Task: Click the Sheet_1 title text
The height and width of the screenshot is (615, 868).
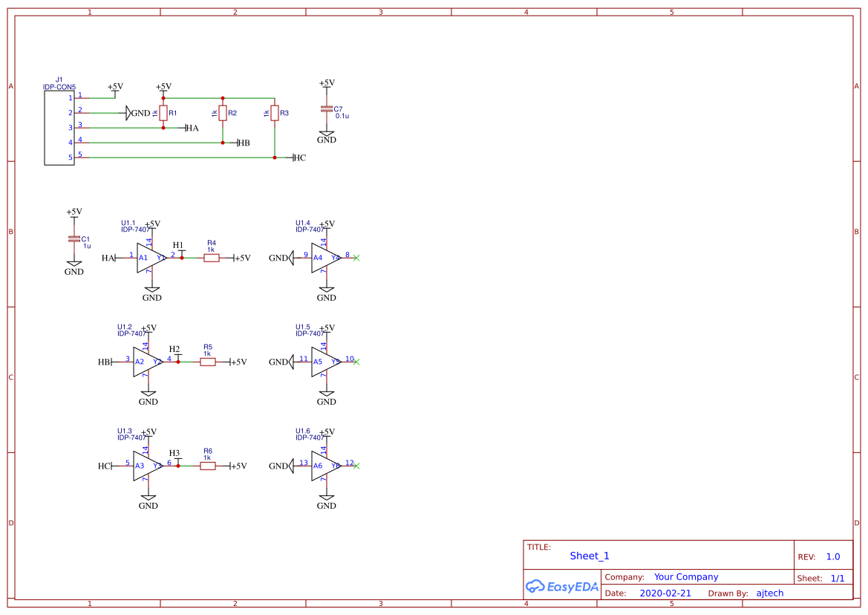Action: click(x=588, y=556)
